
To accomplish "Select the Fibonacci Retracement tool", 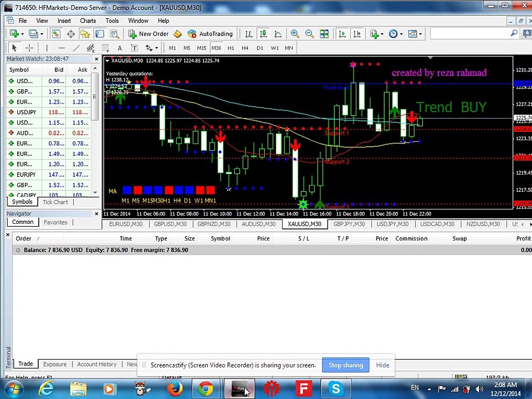I will coord(105,48).
